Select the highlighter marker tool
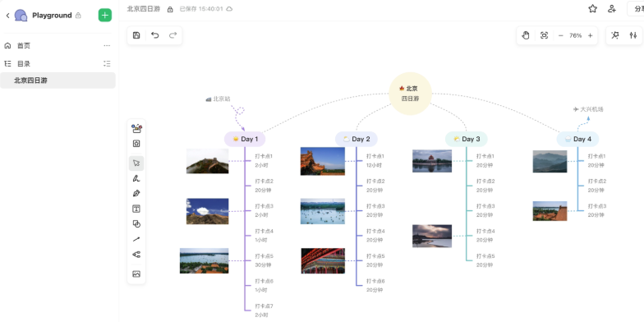644x322 pixels. [x=136, y=178]
